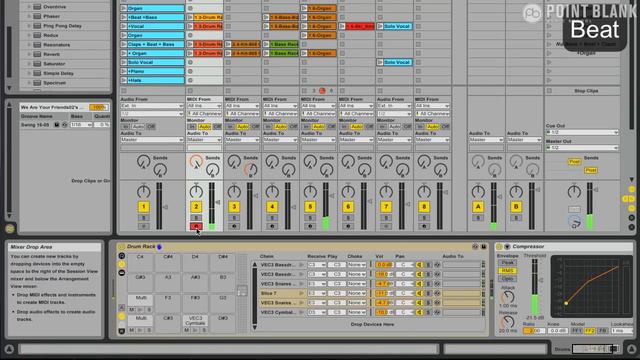Select FF1 model in Compressor
This screenshot has width=640, height=360.
[x=576, y=331]
